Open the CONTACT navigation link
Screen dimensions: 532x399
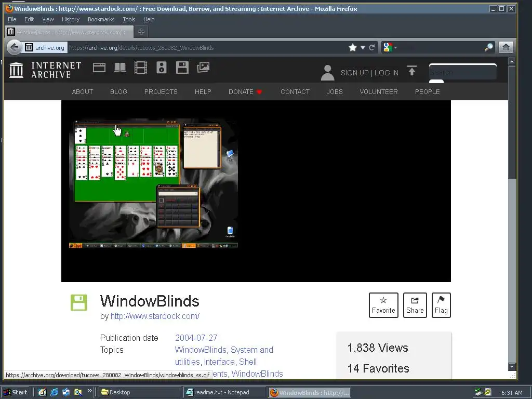pos(295,92)
